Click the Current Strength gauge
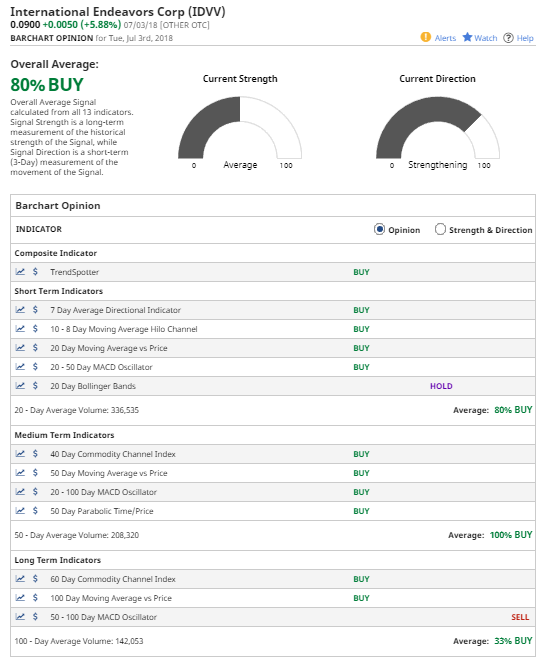This screenshot has height=665, width=544. (x=240, y=128)
